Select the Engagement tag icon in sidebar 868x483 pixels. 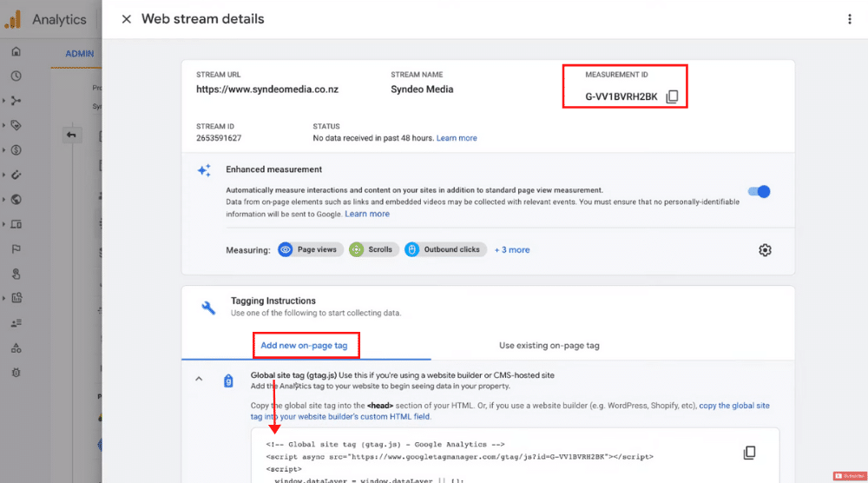point(16,125)
